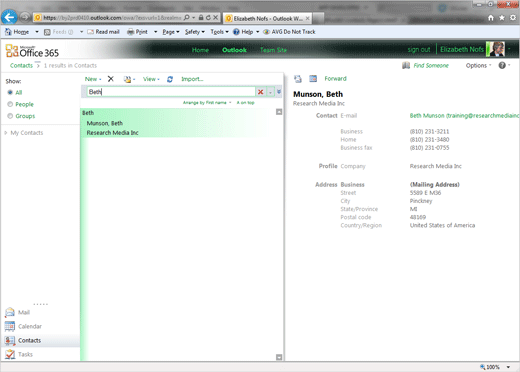Click Find Someone link
520x372 pixels.
pos(431,65)
